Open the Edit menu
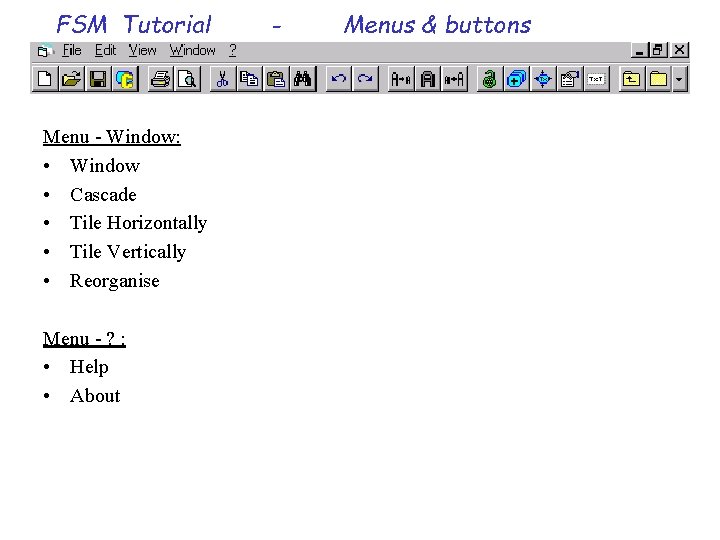The height and width of the screenshot is (540, 720). [x=105, y=50]
